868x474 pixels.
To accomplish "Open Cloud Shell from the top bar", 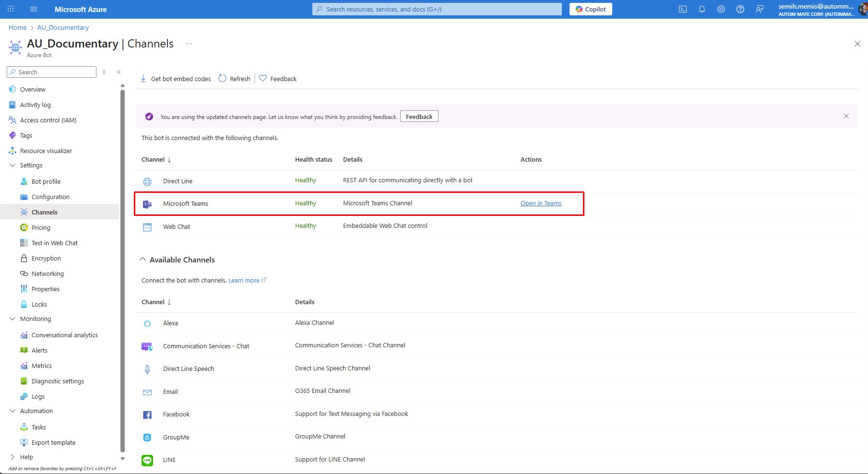I will [x=682, y=9].
